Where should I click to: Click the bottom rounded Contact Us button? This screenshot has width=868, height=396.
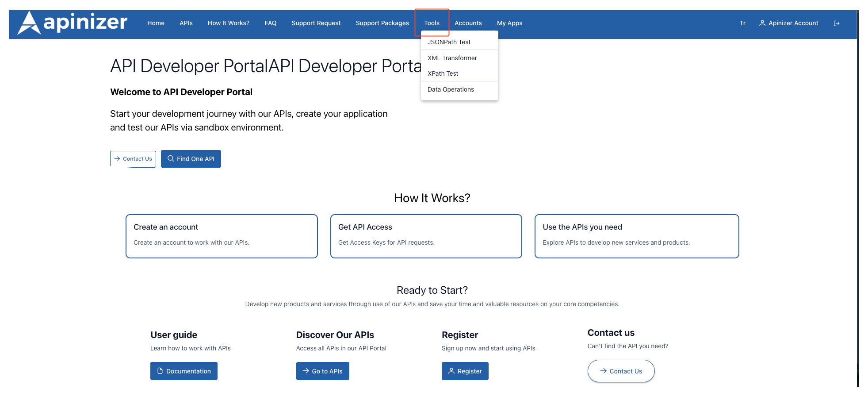(x=621, y=371)
